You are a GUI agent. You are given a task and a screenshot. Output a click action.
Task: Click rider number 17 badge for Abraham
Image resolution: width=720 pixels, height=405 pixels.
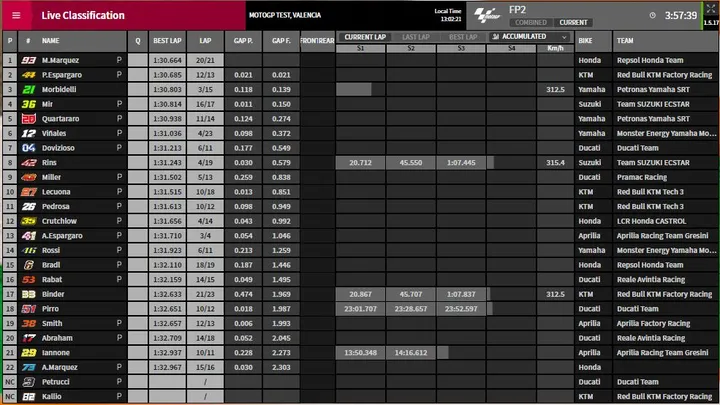coord(28,338)
